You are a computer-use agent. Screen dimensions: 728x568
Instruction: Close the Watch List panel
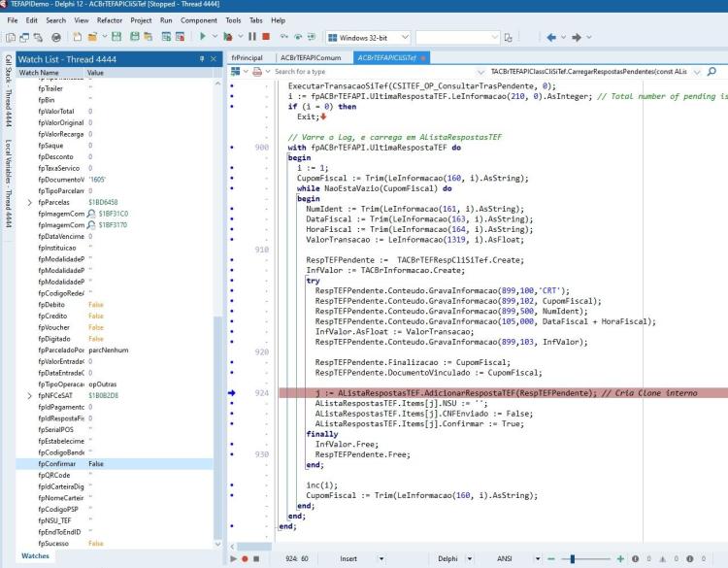coord(214,59)
